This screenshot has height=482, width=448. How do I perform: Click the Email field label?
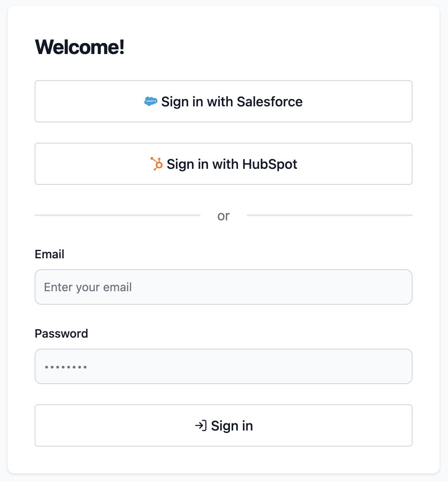point(49,254)
